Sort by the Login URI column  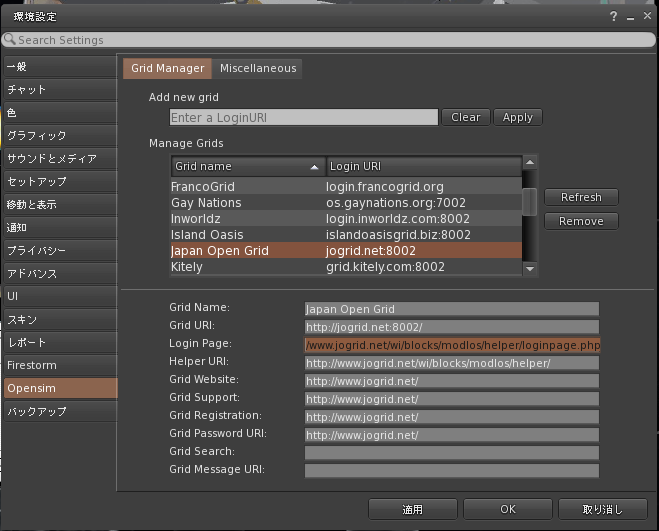(424, 166)
